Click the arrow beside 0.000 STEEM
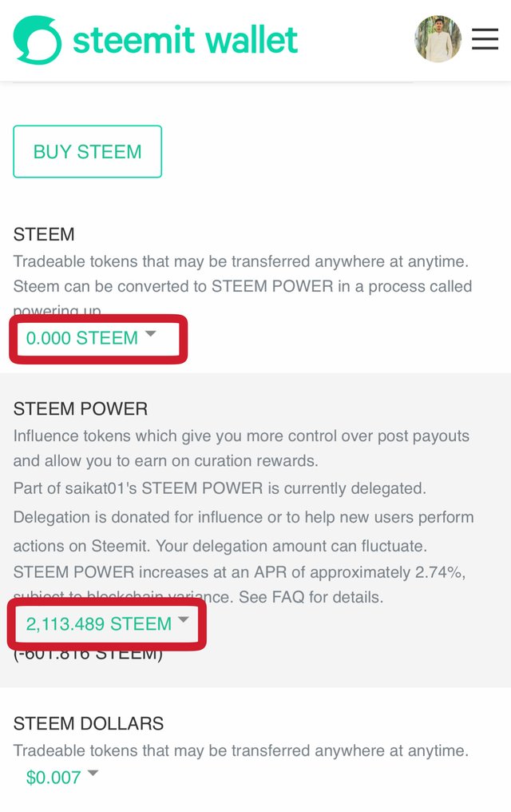 (150, 335)
